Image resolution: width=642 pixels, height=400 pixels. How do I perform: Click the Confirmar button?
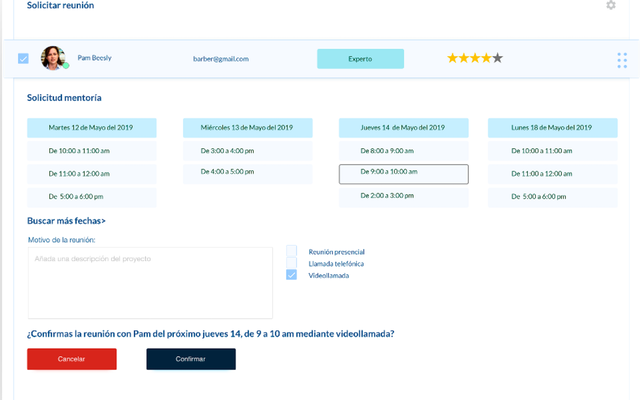point(191,359)
